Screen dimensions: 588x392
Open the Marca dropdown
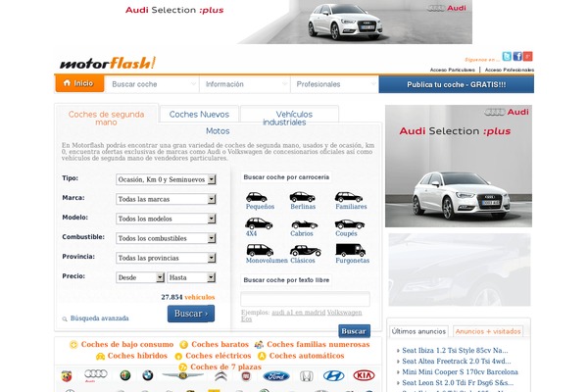166,199
